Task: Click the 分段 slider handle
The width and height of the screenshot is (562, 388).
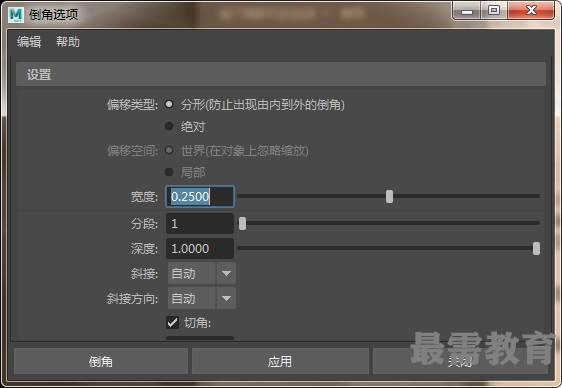Action: pyautogui.click(x=243, y=223)
